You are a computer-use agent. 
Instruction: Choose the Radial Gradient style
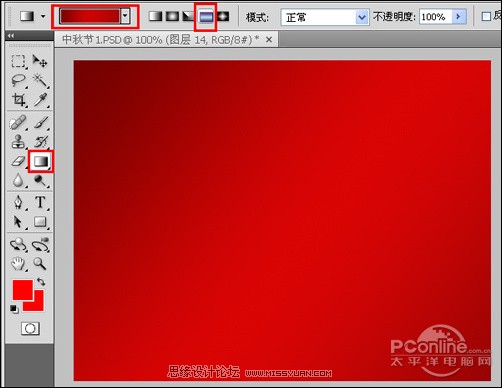tap(172, 16)
